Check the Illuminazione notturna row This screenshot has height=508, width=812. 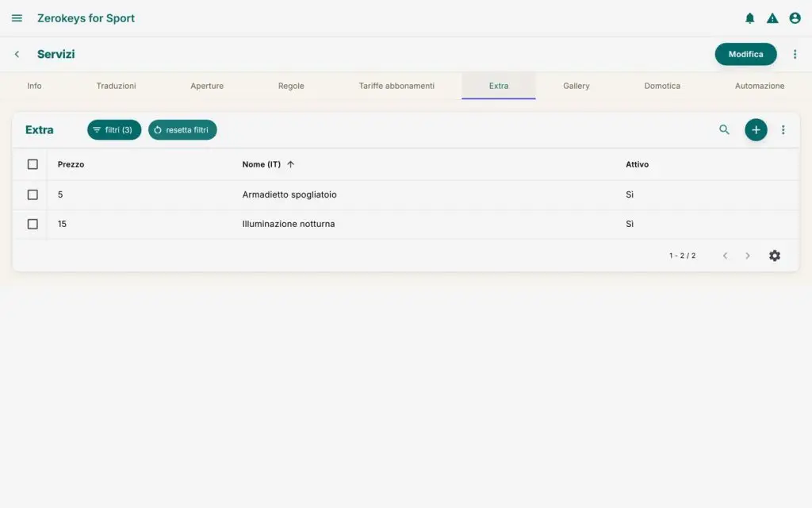pos(33,224)
